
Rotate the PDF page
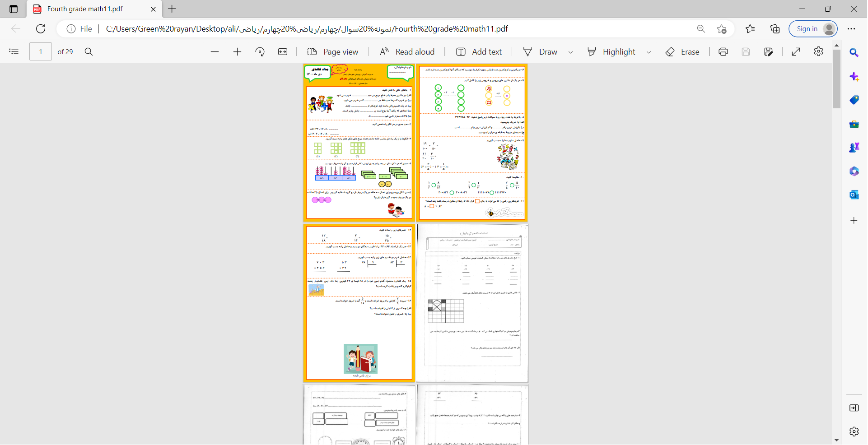point(260,52)
